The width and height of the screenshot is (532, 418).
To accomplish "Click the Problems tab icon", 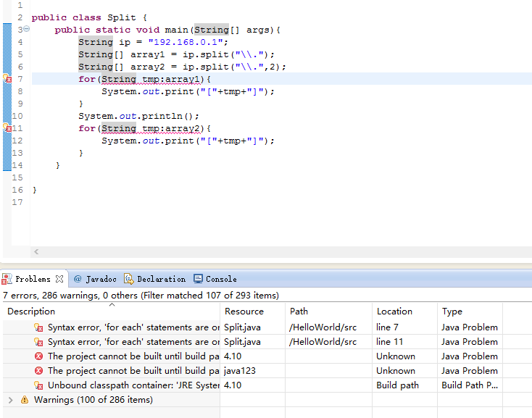I will click(7, 279).
